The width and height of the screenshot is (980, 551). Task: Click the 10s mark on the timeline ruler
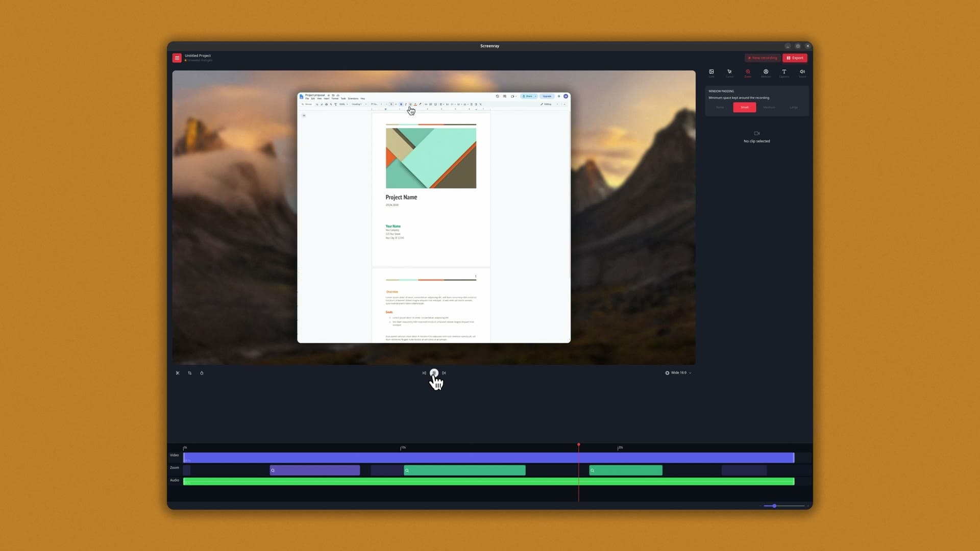(403, 447)
